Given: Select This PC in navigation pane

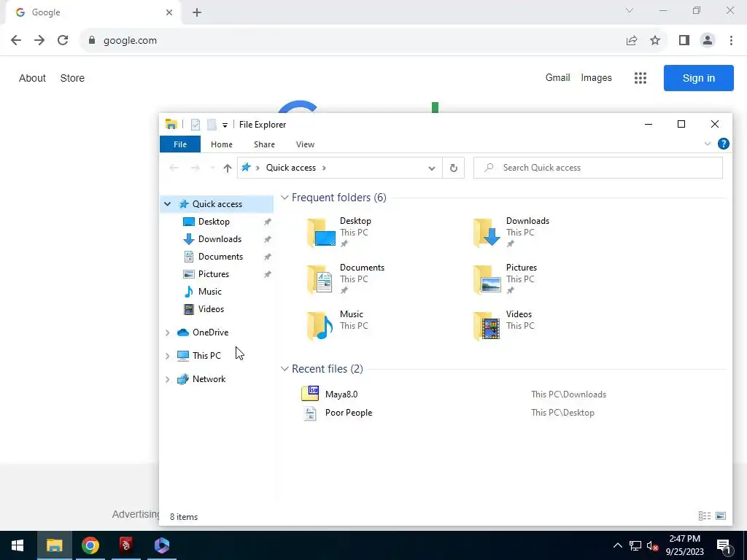Looking at the screenshot, I should coord(206,356).
